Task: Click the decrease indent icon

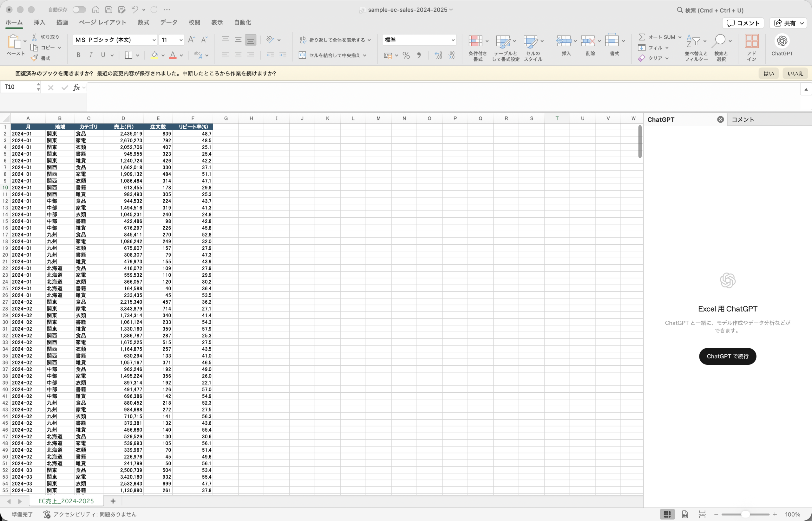Action: pos(270,55)
